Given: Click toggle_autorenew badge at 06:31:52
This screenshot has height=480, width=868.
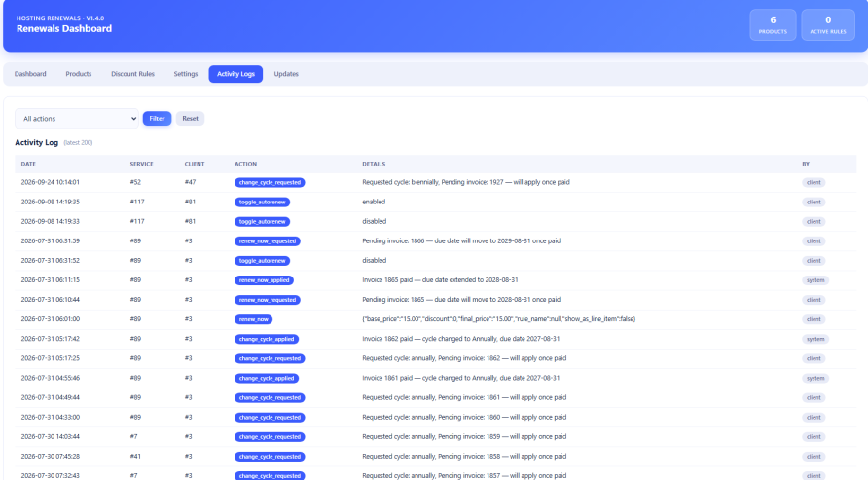Looking at the screenshot, I should [263, 261].
